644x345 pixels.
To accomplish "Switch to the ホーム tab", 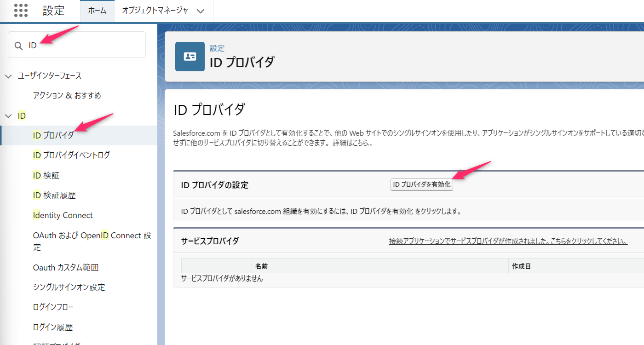I will click(97, 11).
